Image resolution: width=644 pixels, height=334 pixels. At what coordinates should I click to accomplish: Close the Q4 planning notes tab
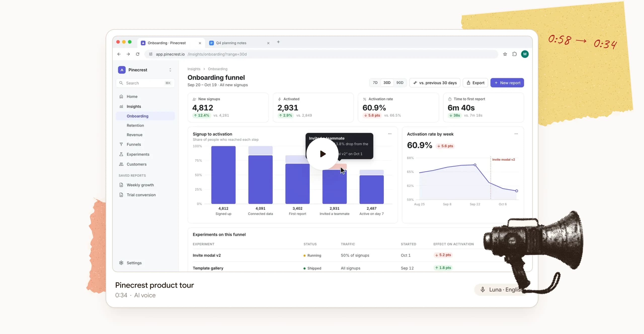pos(268,43)
